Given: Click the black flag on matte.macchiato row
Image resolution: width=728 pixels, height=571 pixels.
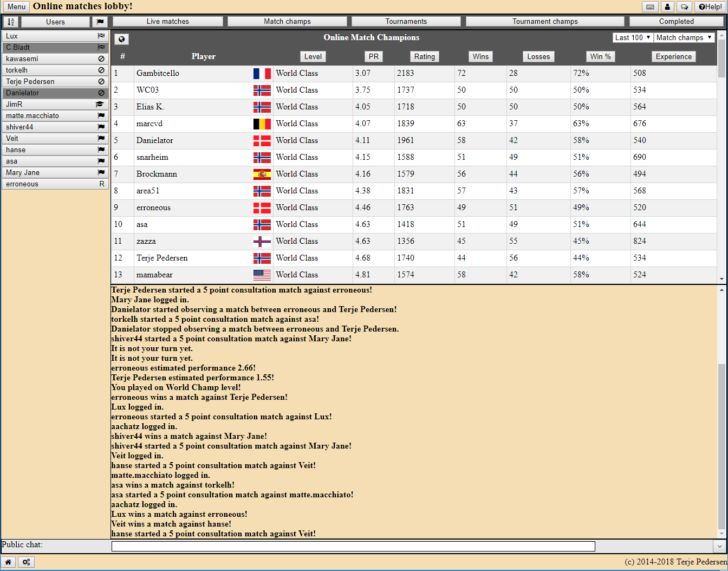Looking at the screenshot, I should (x=101, y=115).
